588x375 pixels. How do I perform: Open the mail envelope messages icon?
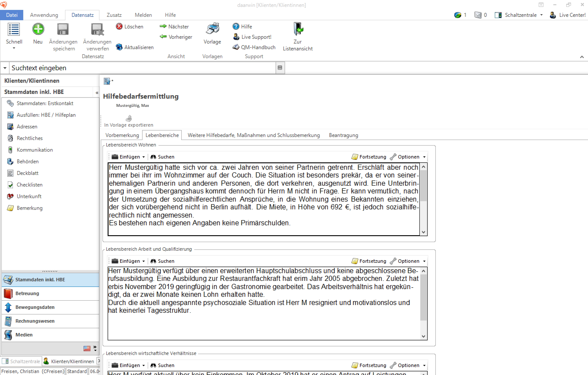[478, 15]
